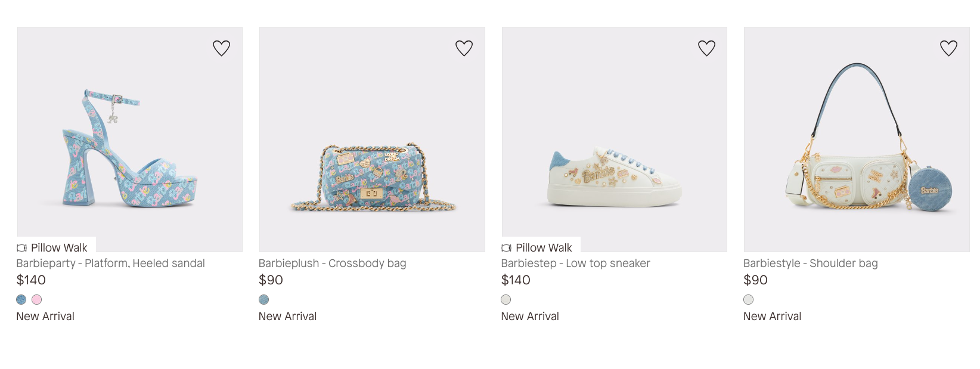Viewport: 980px width, 369px height.
Task: Click the $140 price under Barbiestep sneaker
Action: click(x=516, y=280)
